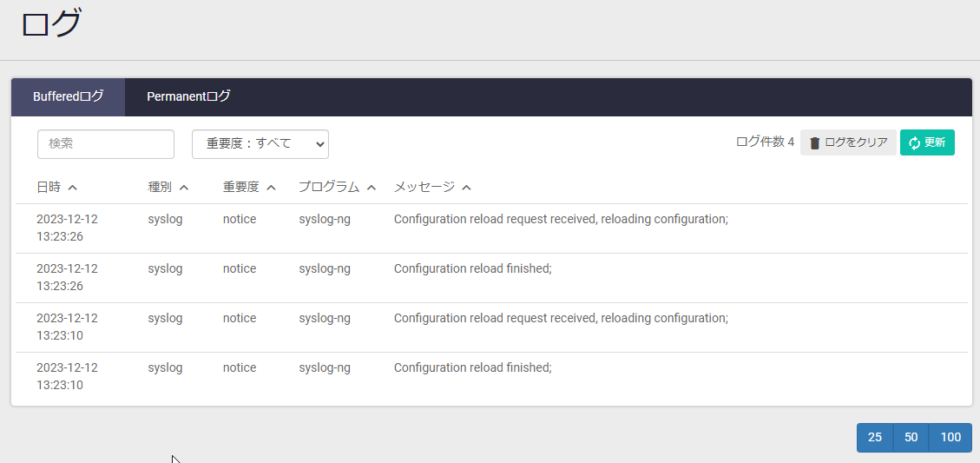Click the trash icon in ログをクリア

814,143
